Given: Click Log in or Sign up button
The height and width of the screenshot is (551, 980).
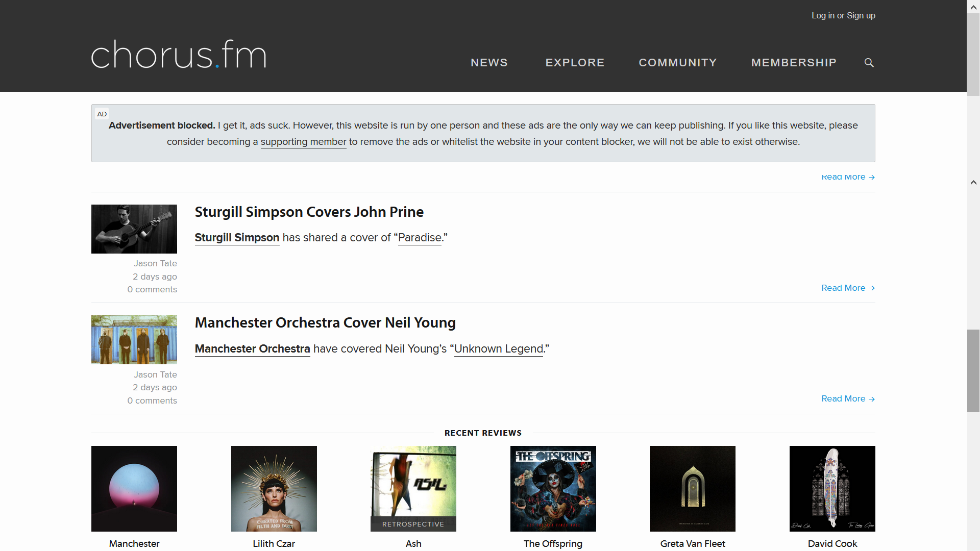Looking at the screenshot, I should click(x=843, y=15).
